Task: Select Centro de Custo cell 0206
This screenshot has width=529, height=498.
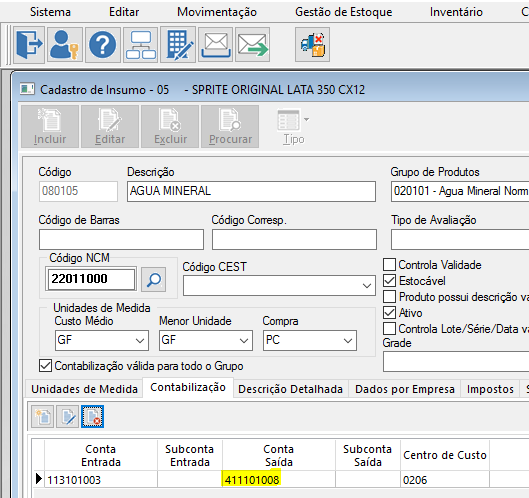Action: coord(445,479)
